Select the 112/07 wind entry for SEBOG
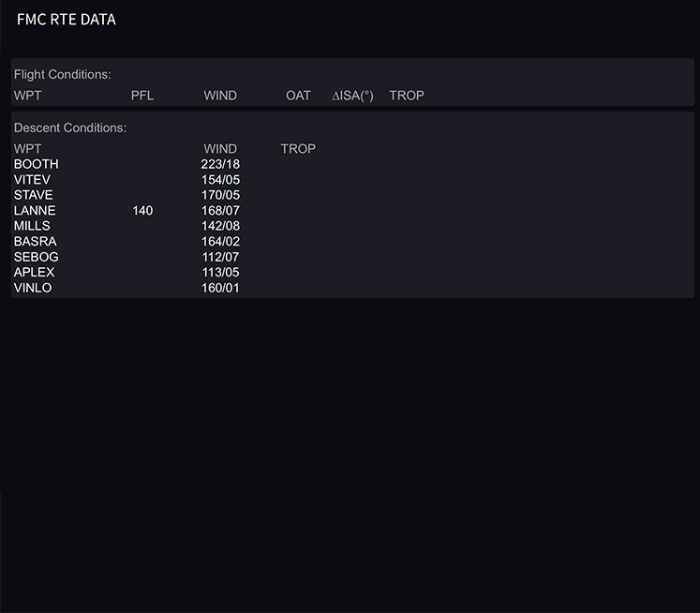This screenshot has width=700, height=613. [x=220, y=257]
